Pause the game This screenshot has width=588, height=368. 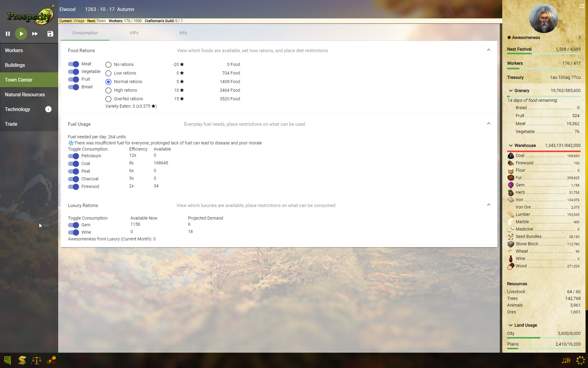[x=8, y=34]
